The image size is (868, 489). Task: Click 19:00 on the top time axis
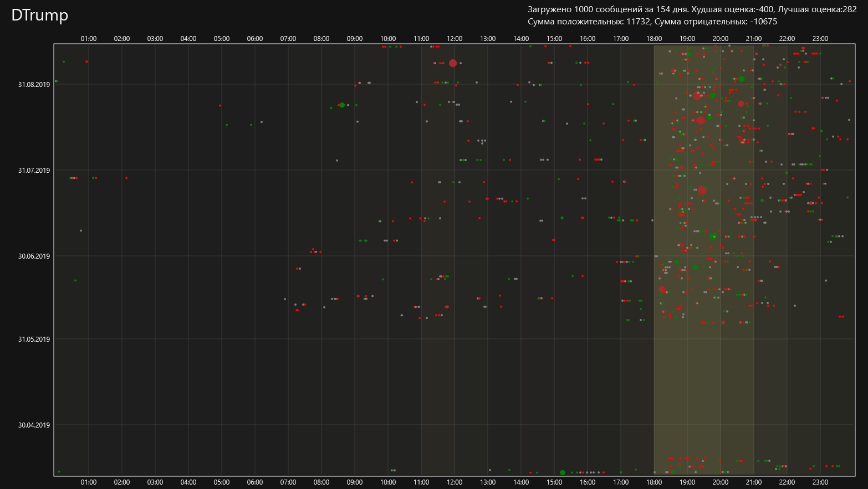[687, 39]
